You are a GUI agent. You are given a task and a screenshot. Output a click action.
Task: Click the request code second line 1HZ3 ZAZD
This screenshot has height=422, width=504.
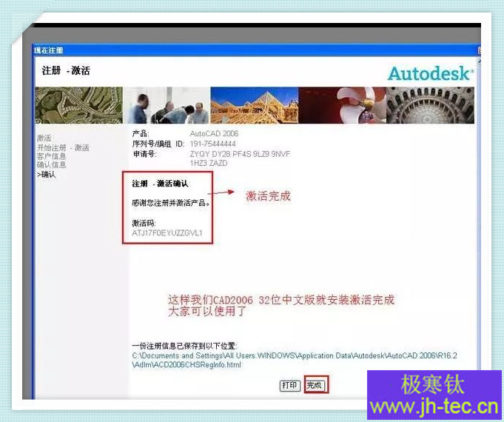[x=209, y=163]
